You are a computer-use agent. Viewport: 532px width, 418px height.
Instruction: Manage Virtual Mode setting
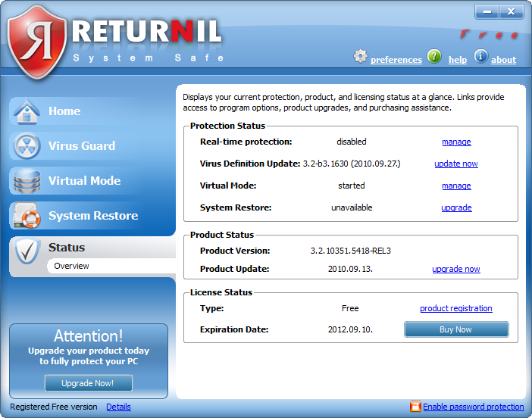(456, 186)
